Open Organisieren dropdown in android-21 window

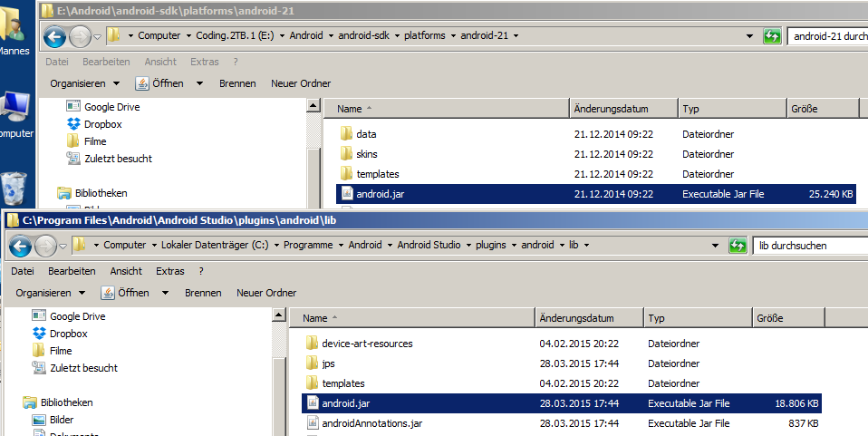[84, 83]
